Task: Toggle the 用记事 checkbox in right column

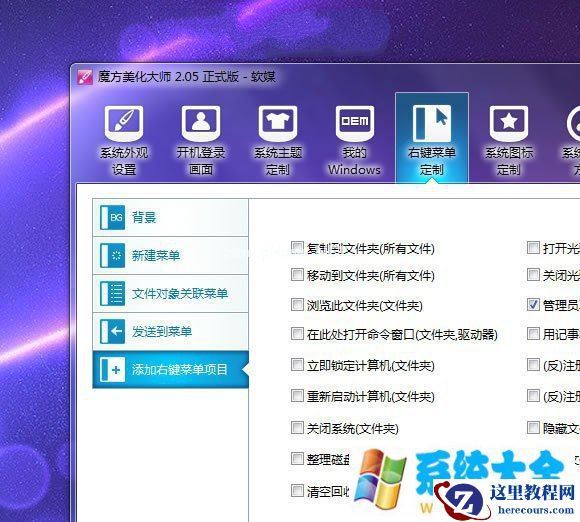Action: pyautogui.click(x=533, y=334)
